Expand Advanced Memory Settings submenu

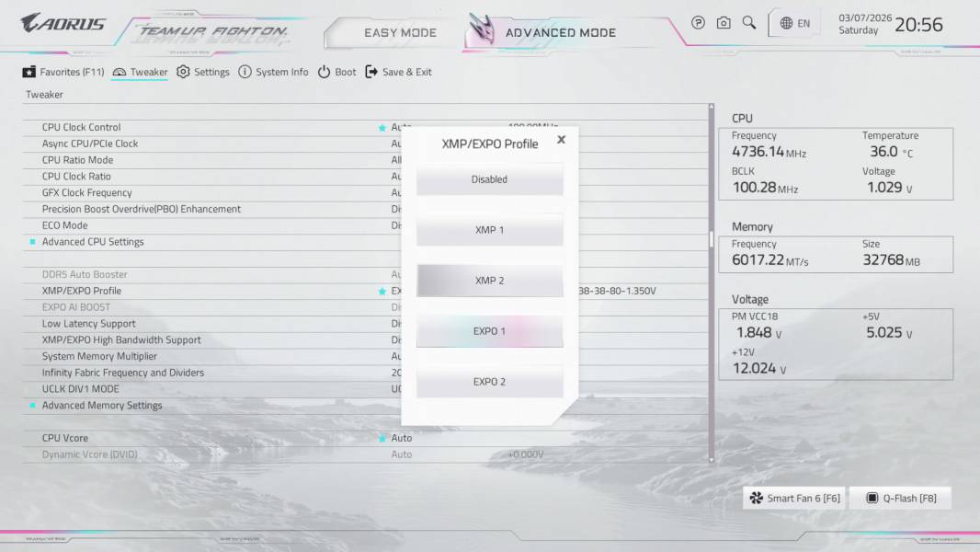click(102, 406)
